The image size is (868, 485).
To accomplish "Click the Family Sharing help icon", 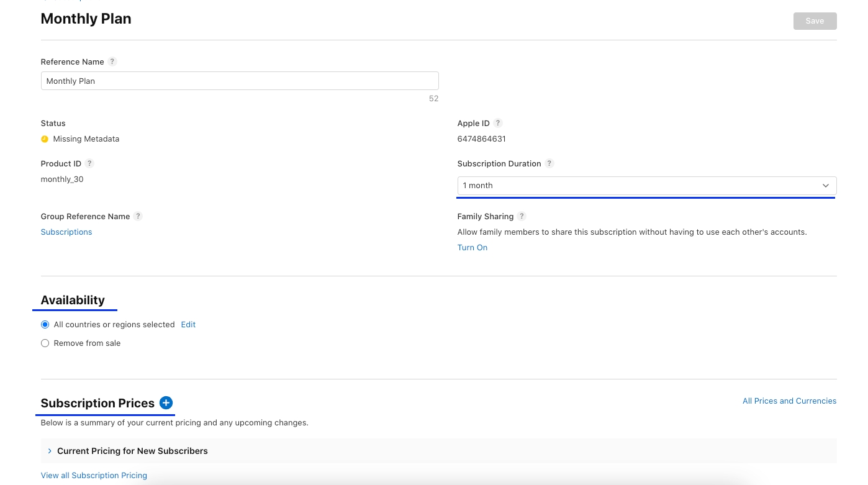I will click(522, 216).
